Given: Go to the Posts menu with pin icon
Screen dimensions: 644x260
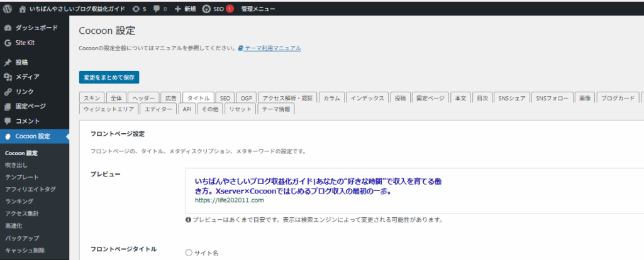Looking at the screenshot, I should pos(21,62).
